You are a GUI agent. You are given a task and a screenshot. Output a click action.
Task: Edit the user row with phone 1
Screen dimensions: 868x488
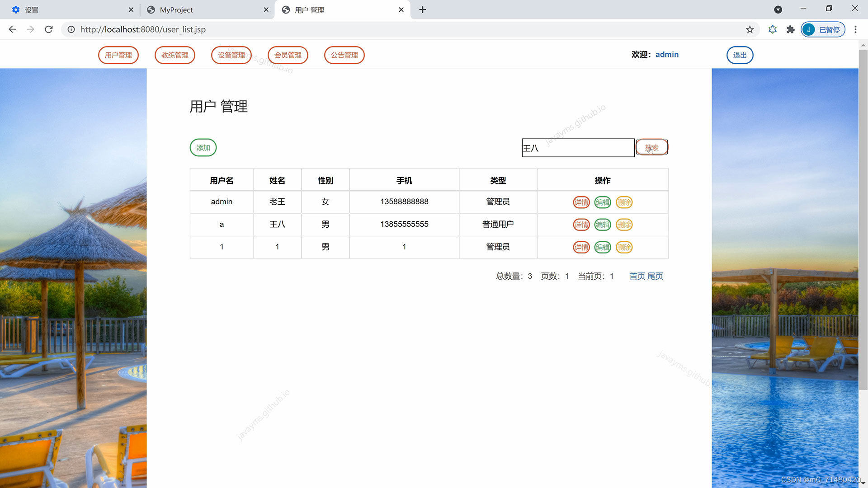pyautogui.click(x=603, y=247)
